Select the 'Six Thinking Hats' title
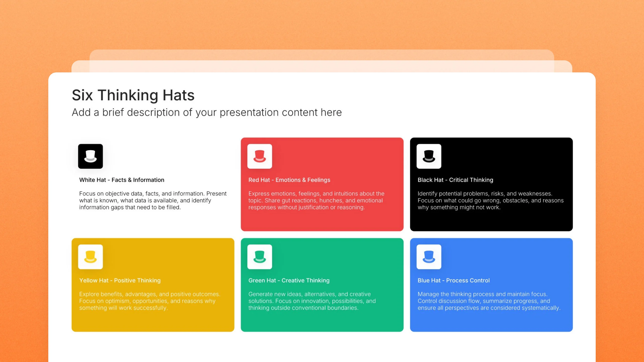The image size is (644, 362). click(x=133, y=95)
